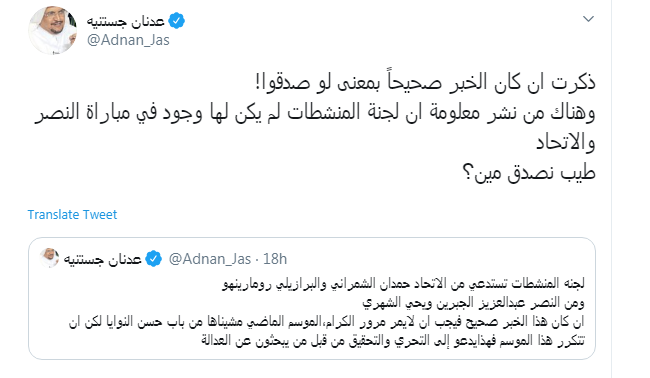Click the quoted tweet author name عدنان جستنيه
Screen dimensions: 650x378
(x=102, y=259)
